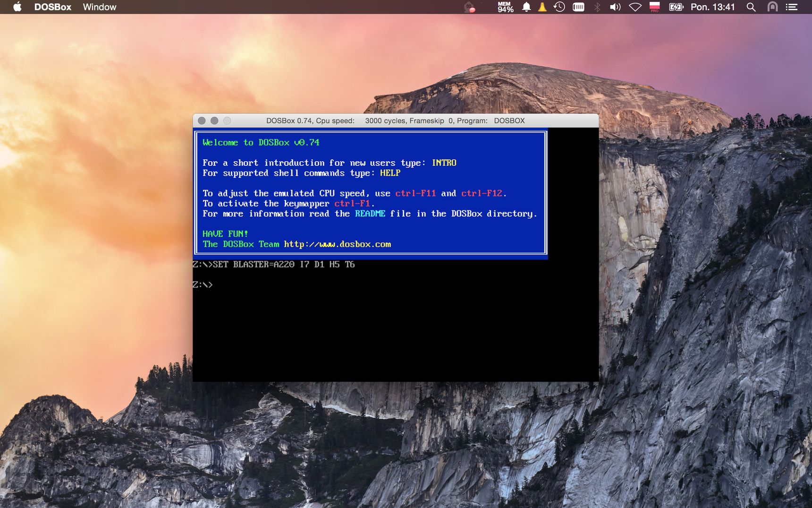
Task: Click the last Z:\> command prompt
Action: point(203,285)
